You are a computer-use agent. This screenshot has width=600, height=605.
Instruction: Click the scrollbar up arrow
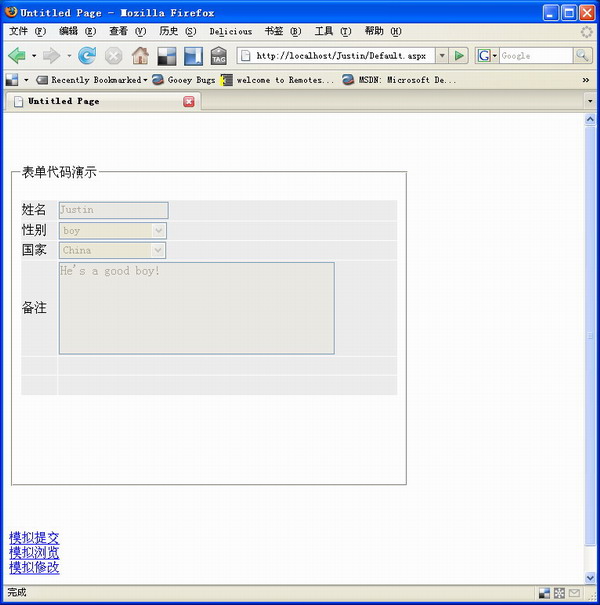590,119
